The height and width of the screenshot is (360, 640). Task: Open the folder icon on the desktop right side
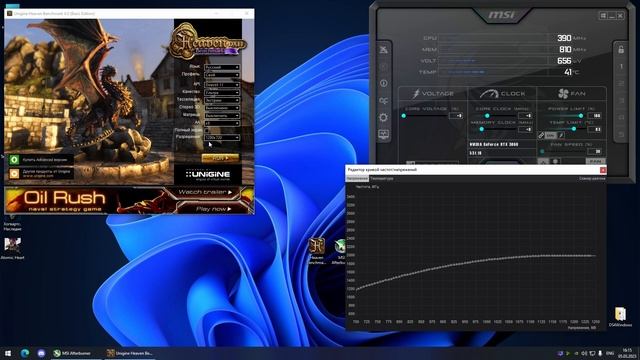[620, 316]
